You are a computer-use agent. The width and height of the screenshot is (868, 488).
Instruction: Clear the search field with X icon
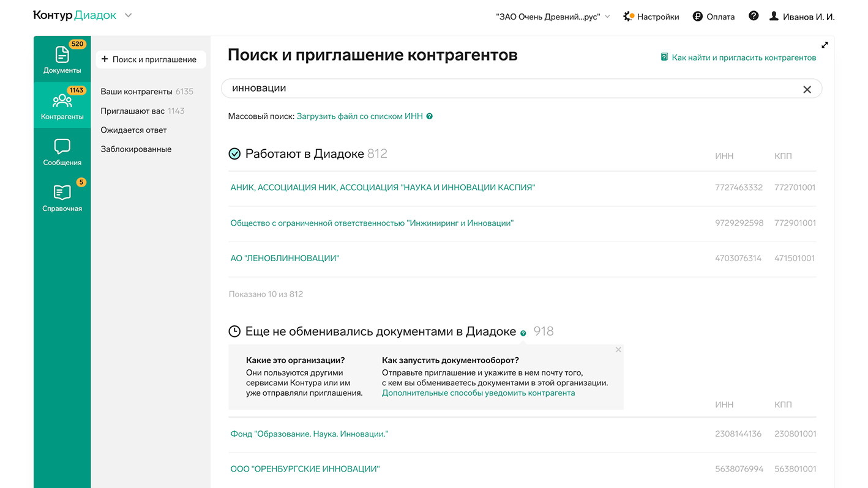point(807,89)
